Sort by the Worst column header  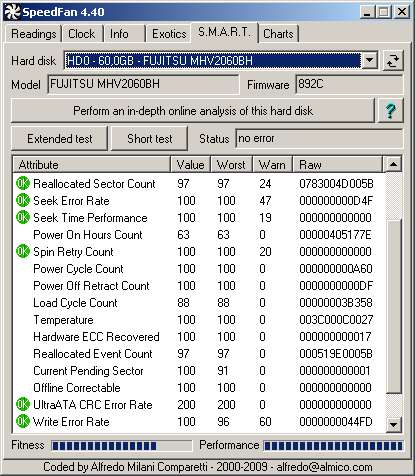[231, 165]
